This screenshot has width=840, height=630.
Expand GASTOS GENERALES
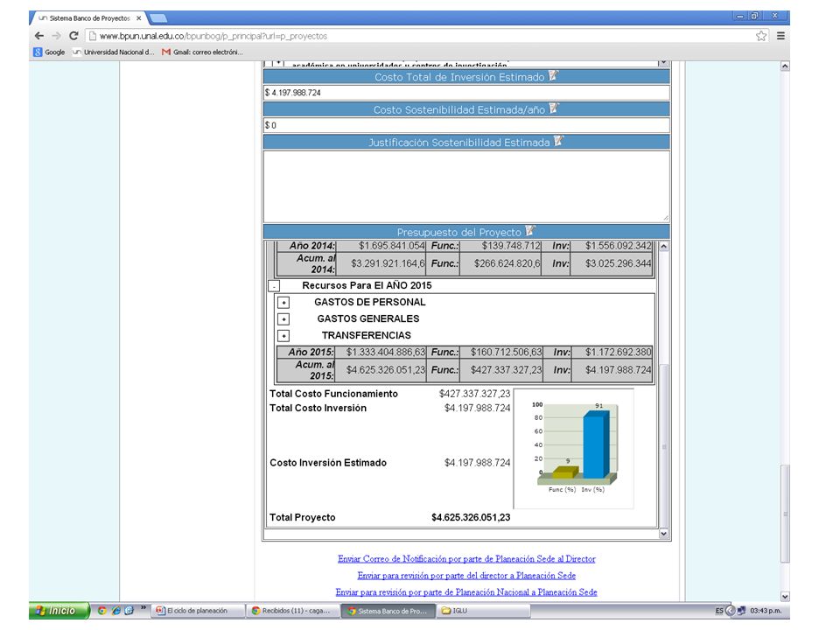283,319
